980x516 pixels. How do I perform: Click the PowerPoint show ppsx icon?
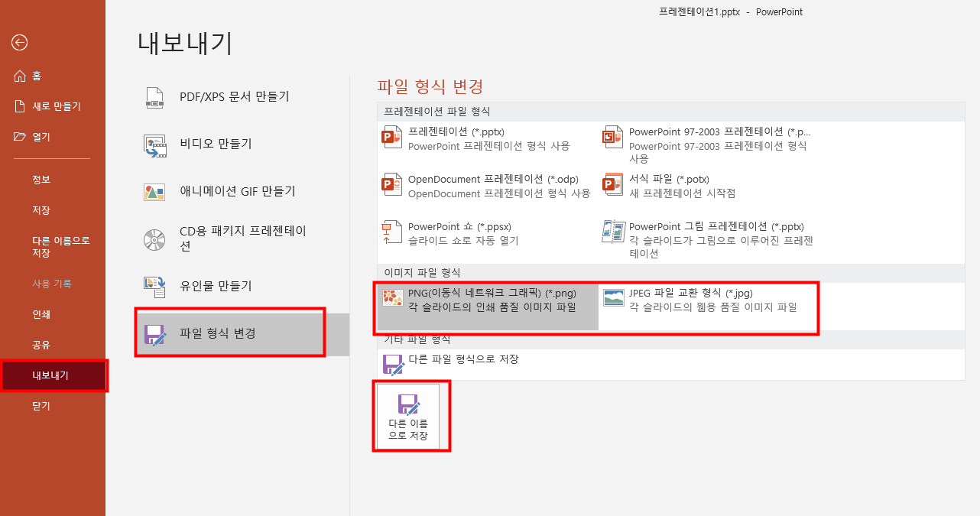pyautogui.click(x=391, y=232)
